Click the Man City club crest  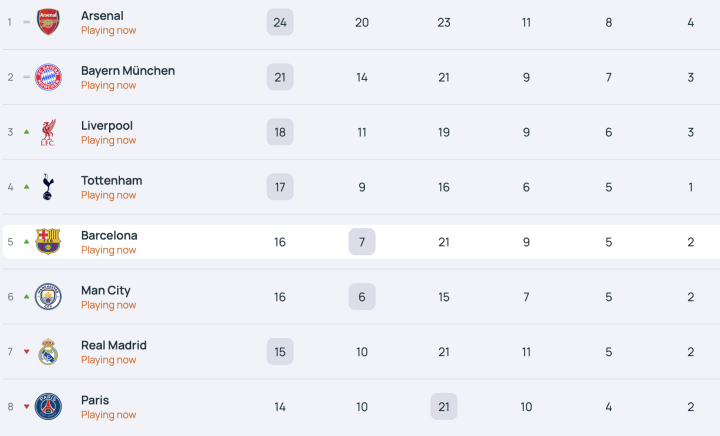[x=48, y=297]
